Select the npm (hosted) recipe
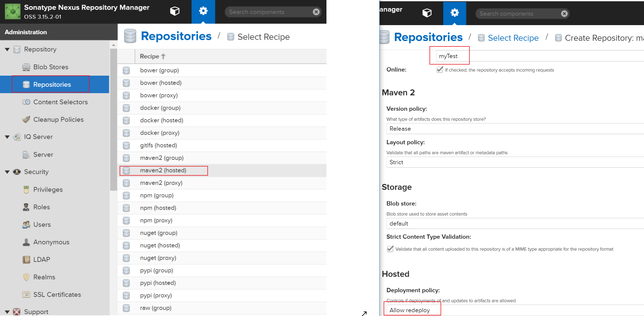Viewport: 644px width, 316px height. point(222,208)
